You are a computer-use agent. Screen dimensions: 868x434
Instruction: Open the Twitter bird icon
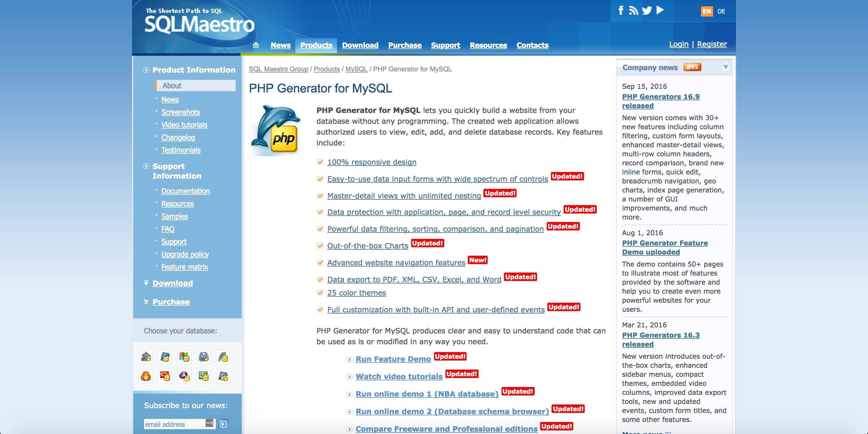(x=646, y=11)
